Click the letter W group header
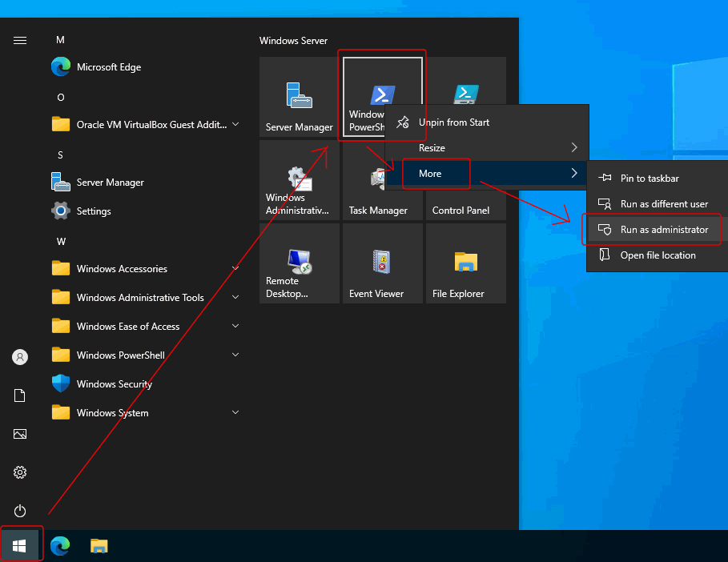 [61, 241]
